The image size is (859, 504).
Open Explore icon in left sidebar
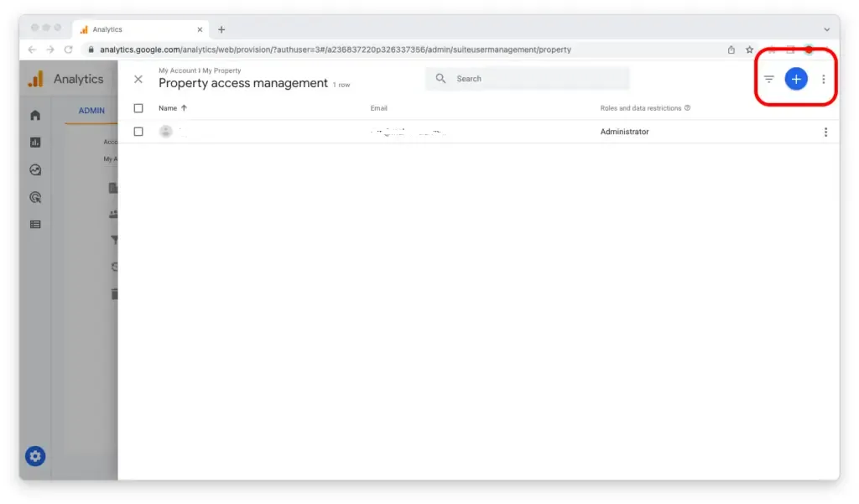click(35, 169)
